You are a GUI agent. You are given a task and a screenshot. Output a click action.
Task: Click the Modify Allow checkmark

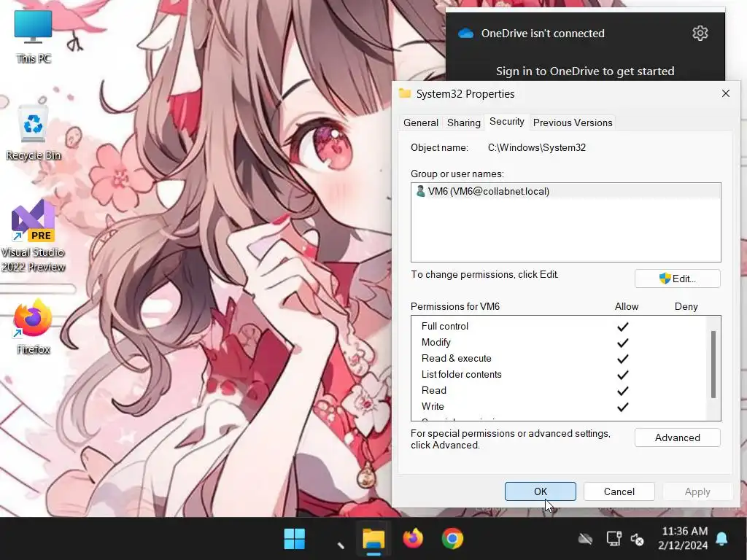tap(623, 343)
